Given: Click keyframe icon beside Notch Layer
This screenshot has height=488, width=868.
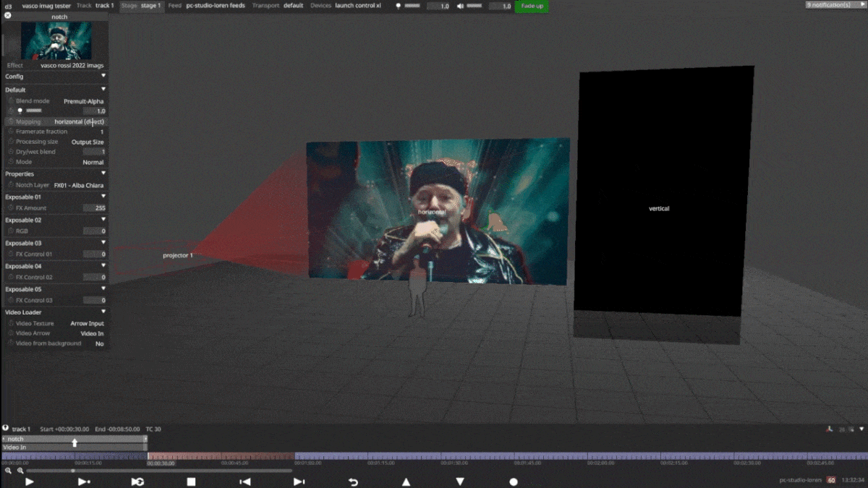Looking at the screenshot, I should [x=11, y=185].
